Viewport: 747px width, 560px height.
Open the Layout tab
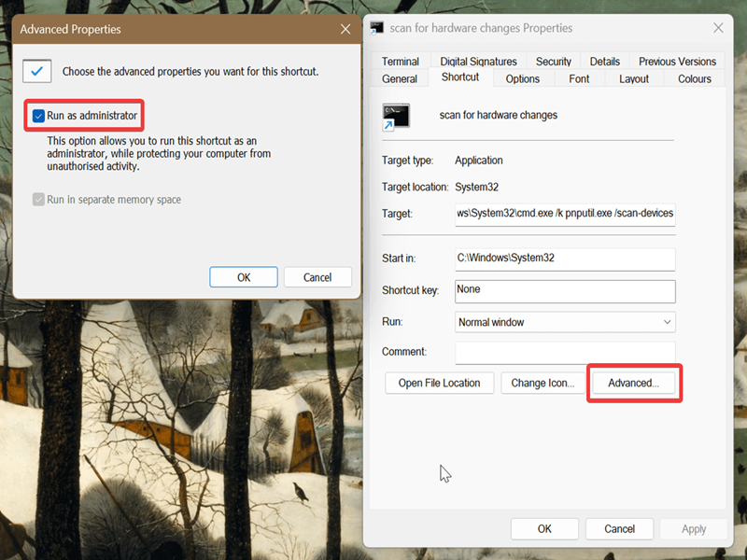pyautogui.click(x=634, y=78)
